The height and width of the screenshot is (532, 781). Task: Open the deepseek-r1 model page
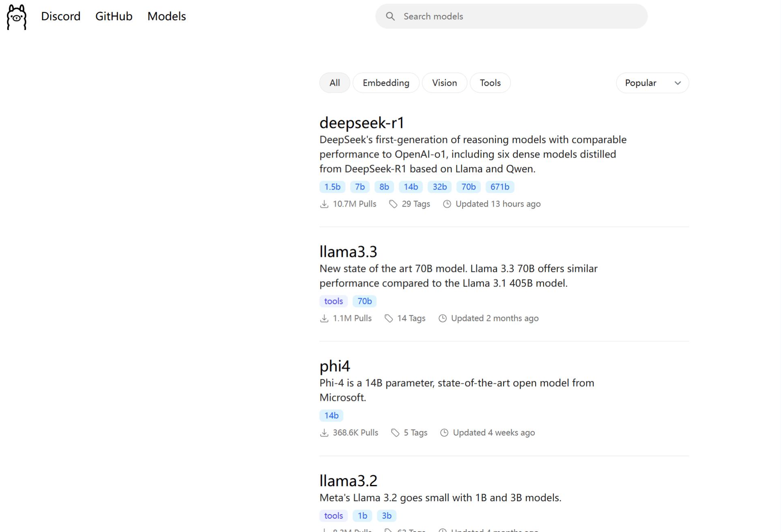[362, 123]
